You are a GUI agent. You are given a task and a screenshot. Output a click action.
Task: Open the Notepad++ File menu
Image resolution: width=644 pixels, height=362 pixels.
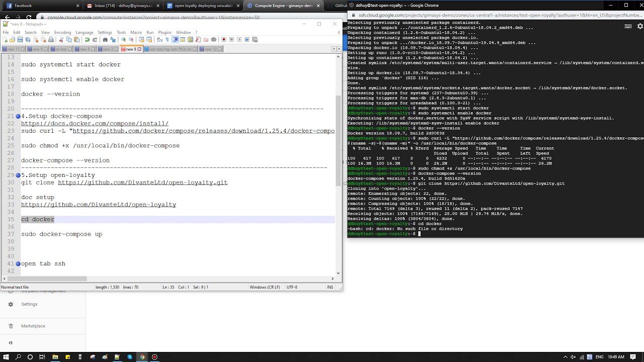pyautogui.click(x=6, y=33)
